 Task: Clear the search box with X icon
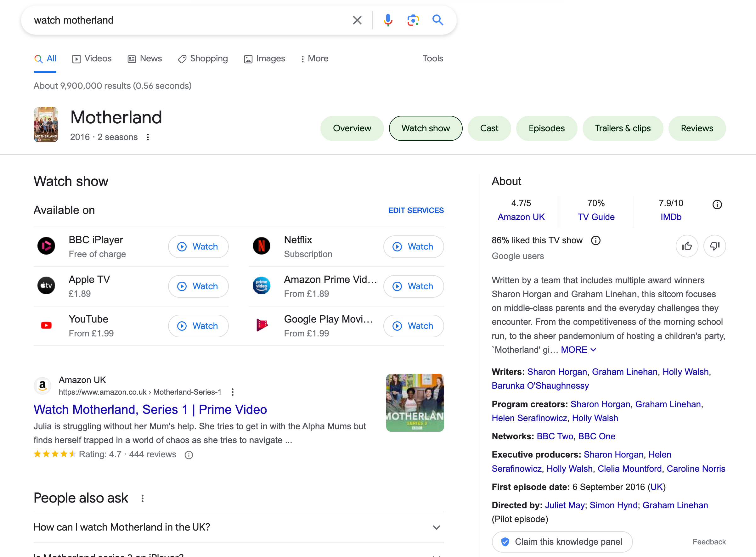coord(357,20)
